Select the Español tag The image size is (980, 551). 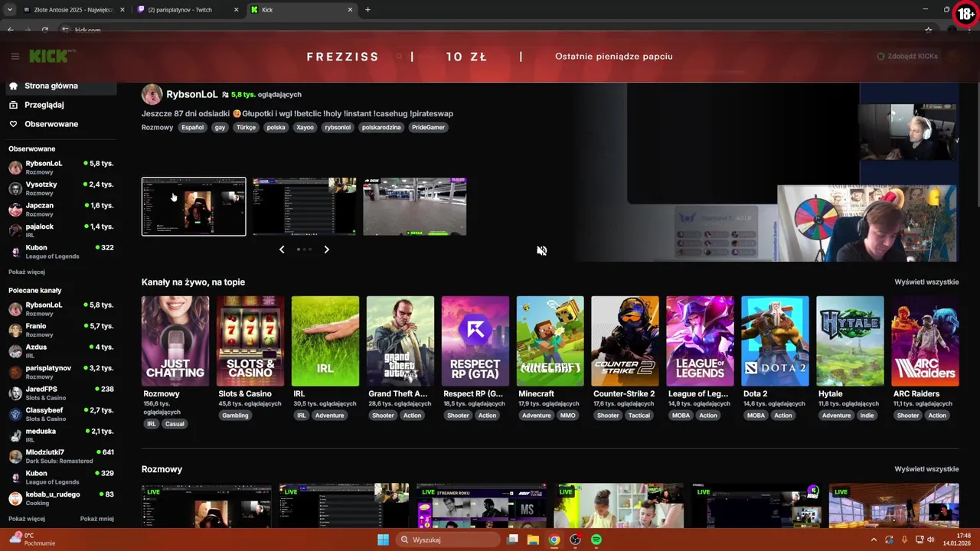pyautogui.click(x=193, y=127)
